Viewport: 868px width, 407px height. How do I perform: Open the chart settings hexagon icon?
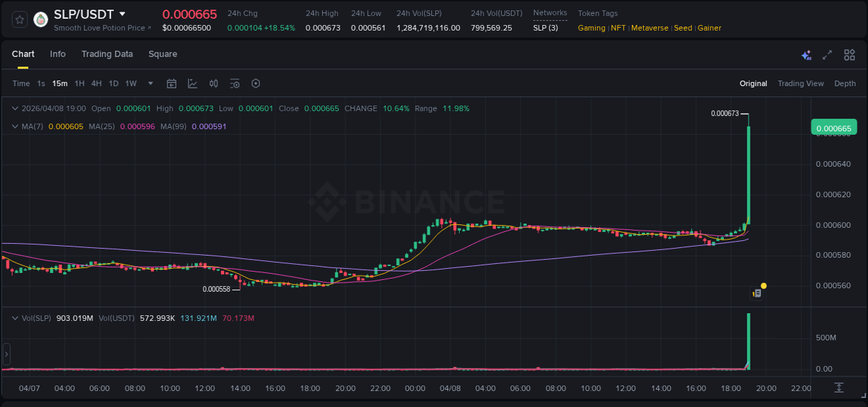256,83
